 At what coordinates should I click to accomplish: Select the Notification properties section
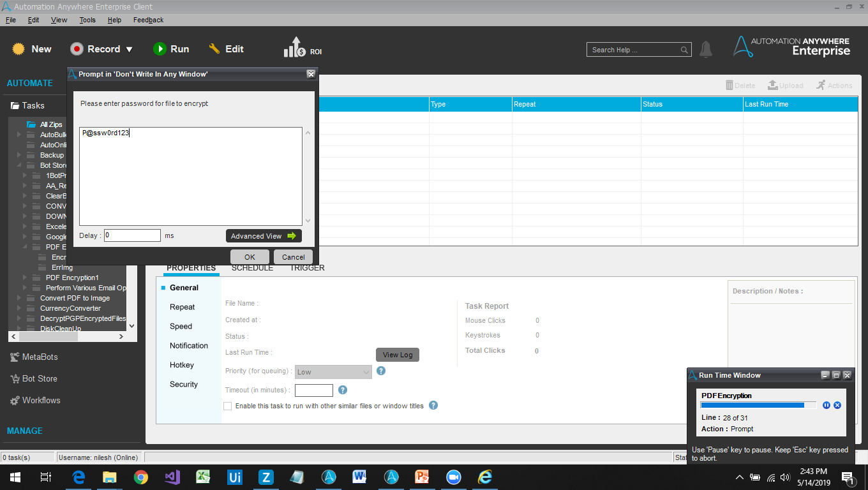click(189, 345)
